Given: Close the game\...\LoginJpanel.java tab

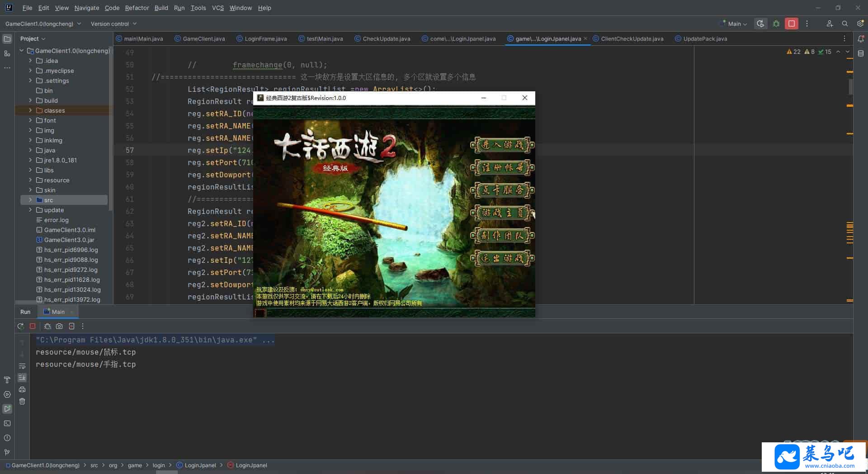Looking at the screenshot, I should 585,39.
